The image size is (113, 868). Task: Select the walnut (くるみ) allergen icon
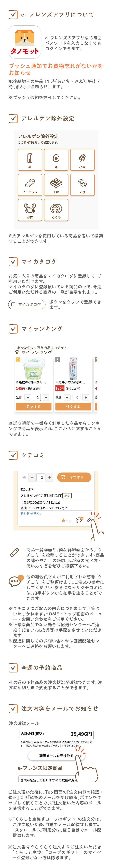(56, 210)
